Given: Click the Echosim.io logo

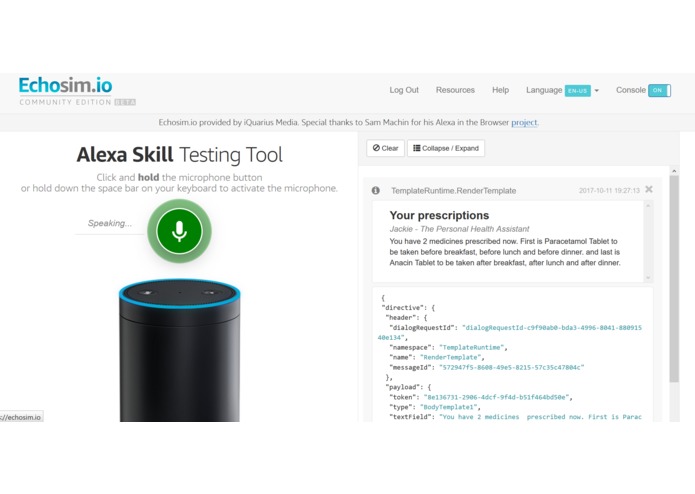Looking at the screenshot, I should coord(66,86).
